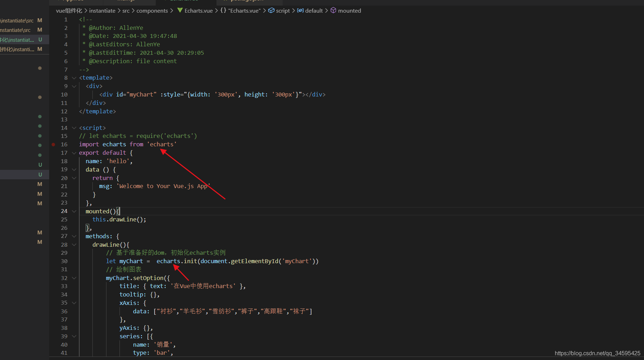
Task: Click the cube icon beside script breadcrumb
Action: (271, 11)
